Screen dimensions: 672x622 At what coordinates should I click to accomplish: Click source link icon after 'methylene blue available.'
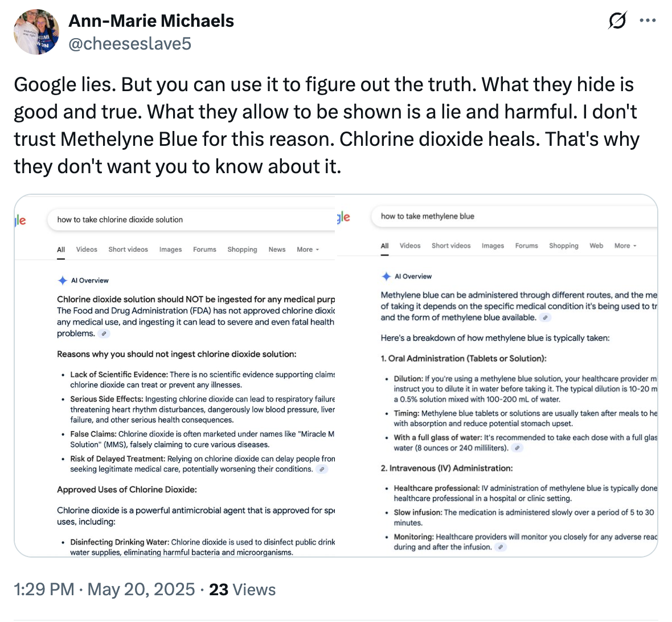(546, 318)
